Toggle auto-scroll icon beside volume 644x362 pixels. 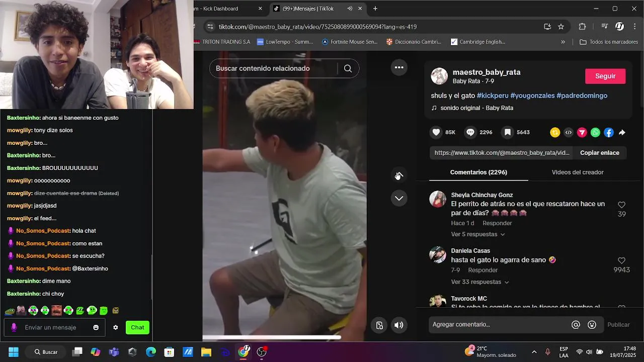[380, 325]
